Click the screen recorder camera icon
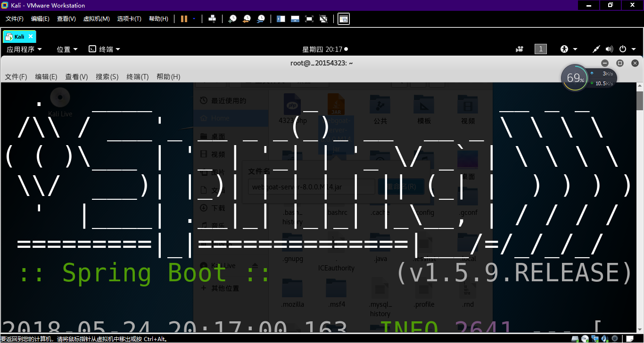 (x=520, y=49)
